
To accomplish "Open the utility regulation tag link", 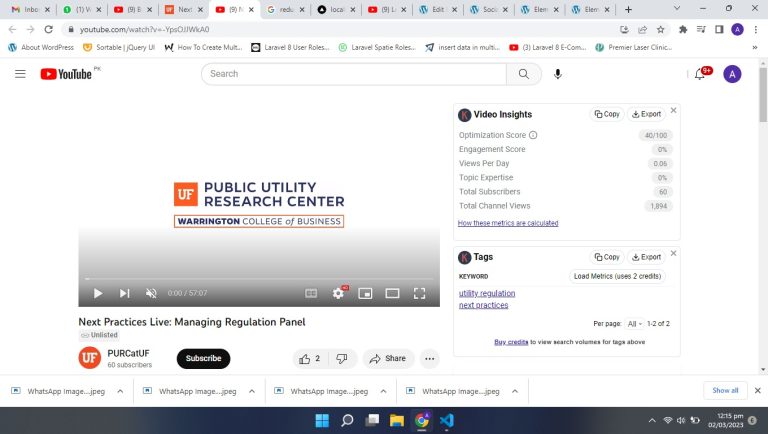I will 487,293.
